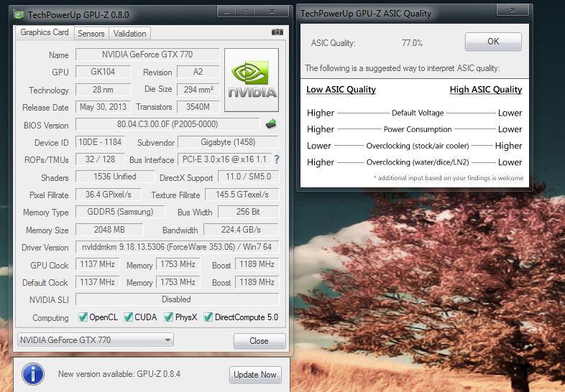
Task: Click the BIOS save chip icon
Action: click(271, 124)
